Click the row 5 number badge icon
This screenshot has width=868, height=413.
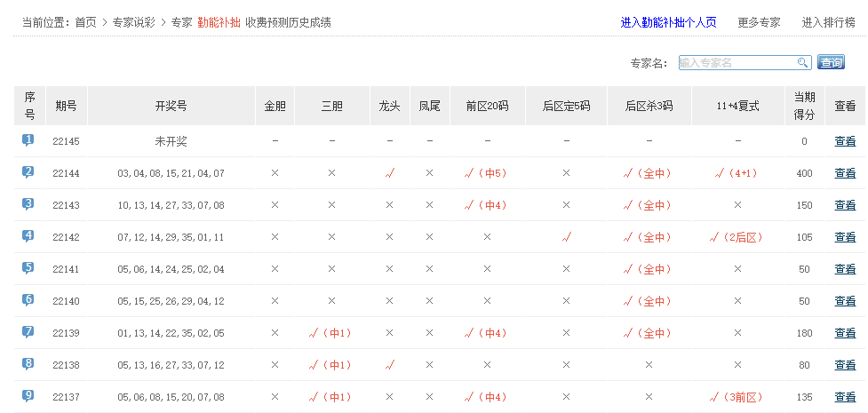[28, 268]
